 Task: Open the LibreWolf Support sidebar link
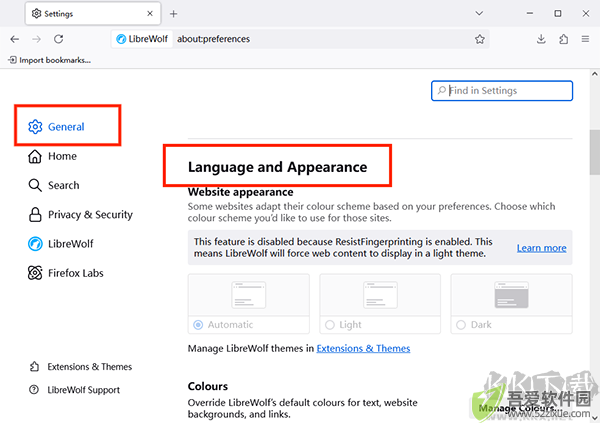pos(74,390)
